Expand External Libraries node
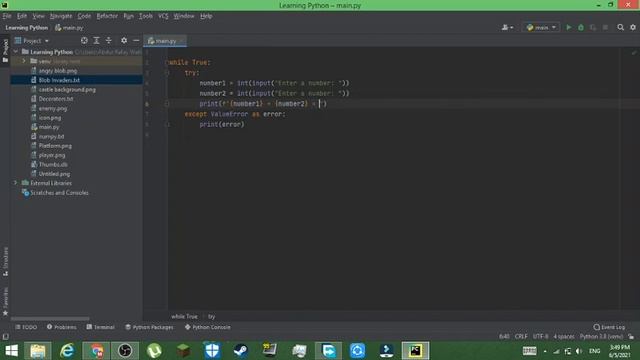Screen dimensions: 640x360 [16, 183]
